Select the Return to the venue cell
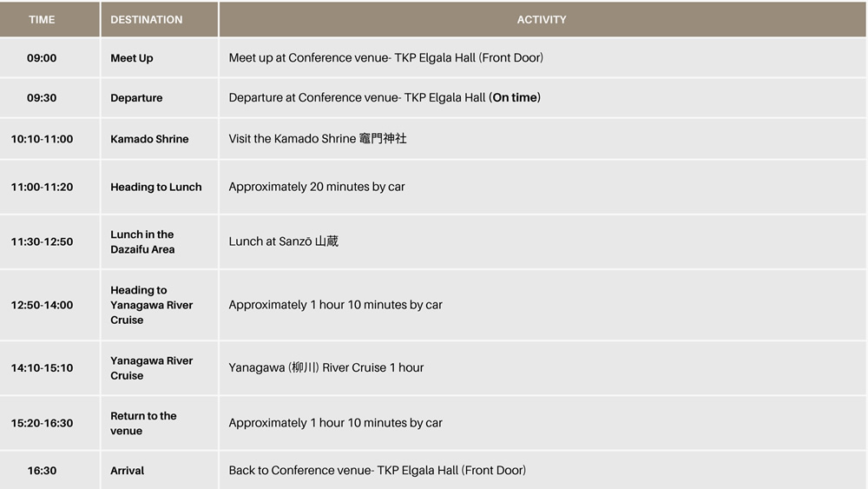The width and height of the screenshot is (868, 489). [143, 423]
